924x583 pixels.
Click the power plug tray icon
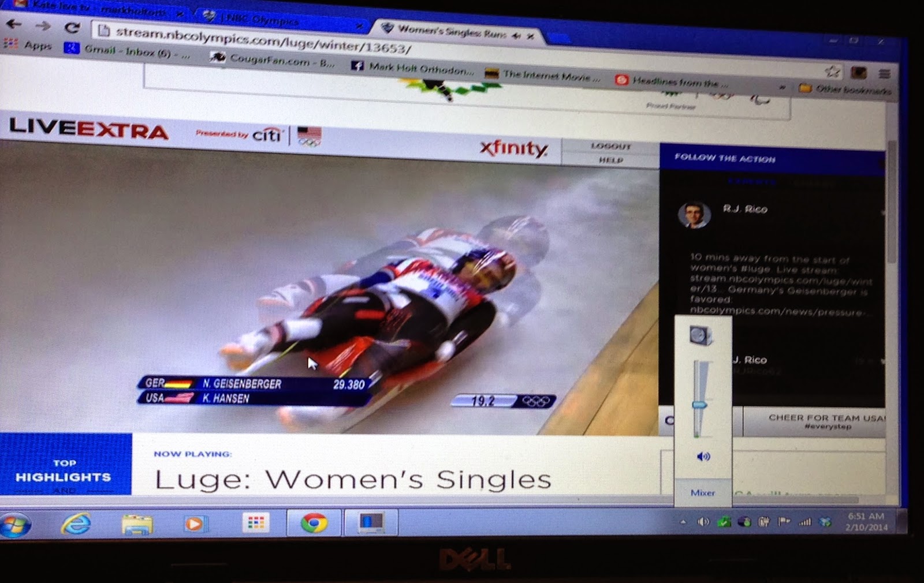tap(764, 522)
